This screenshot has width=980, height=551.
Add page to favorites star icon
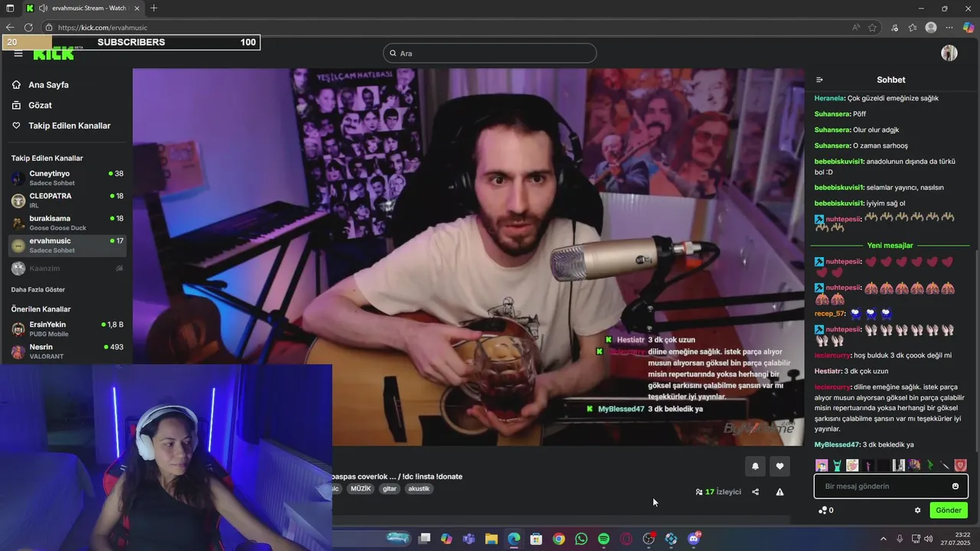point(873,28)
